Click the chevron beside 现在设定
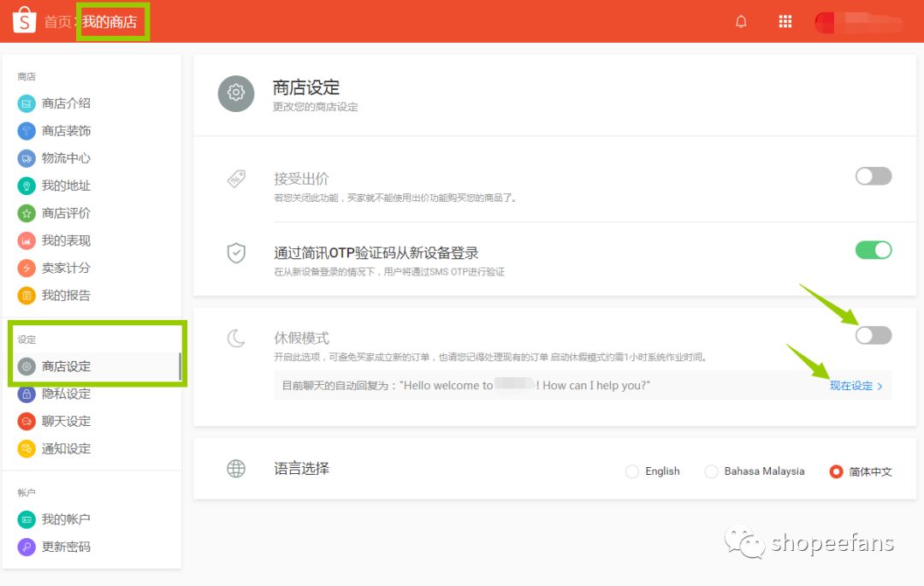 click(x=880, y=387)
